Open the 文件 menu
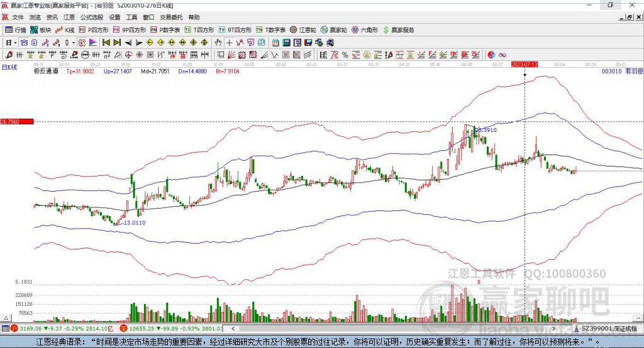 18,17
